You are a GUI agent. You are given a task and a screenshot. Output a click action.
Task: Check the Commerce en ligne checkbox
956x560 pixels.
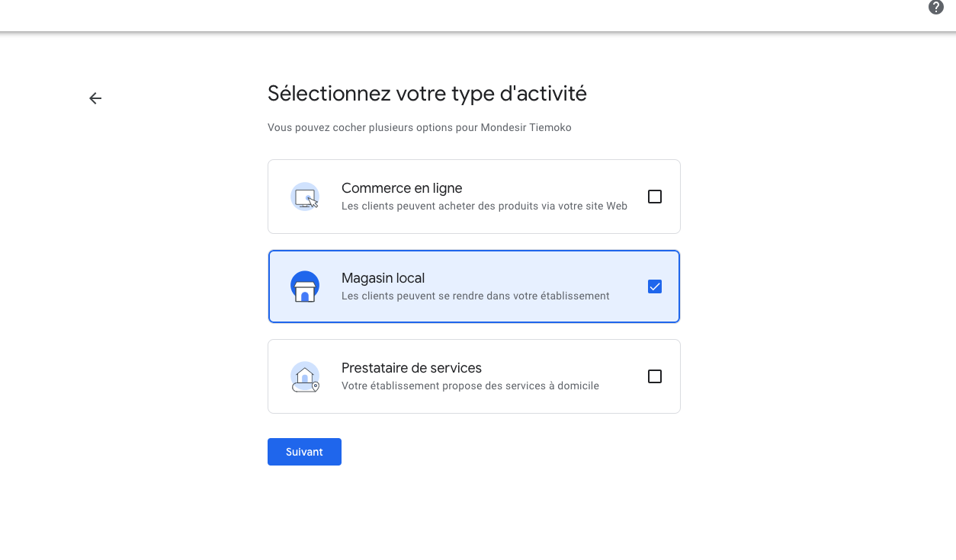click(x=655, y=197)
